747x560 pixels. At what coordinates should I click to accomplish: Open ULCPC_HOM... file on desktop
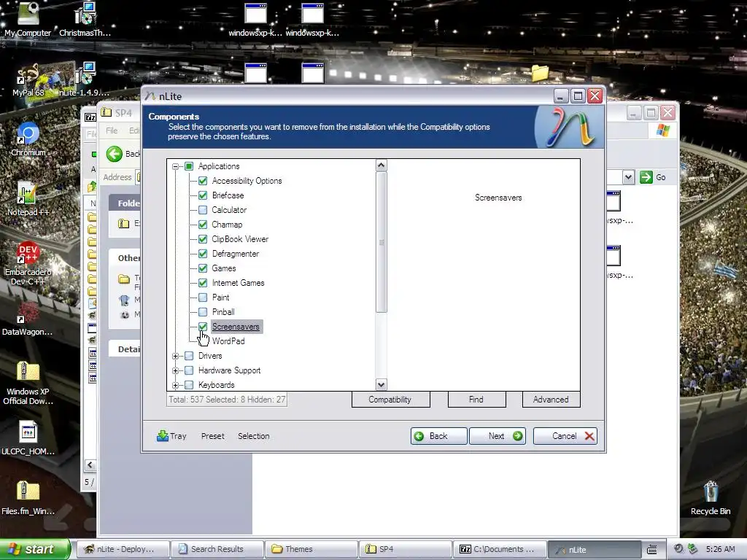click(28, 438)
